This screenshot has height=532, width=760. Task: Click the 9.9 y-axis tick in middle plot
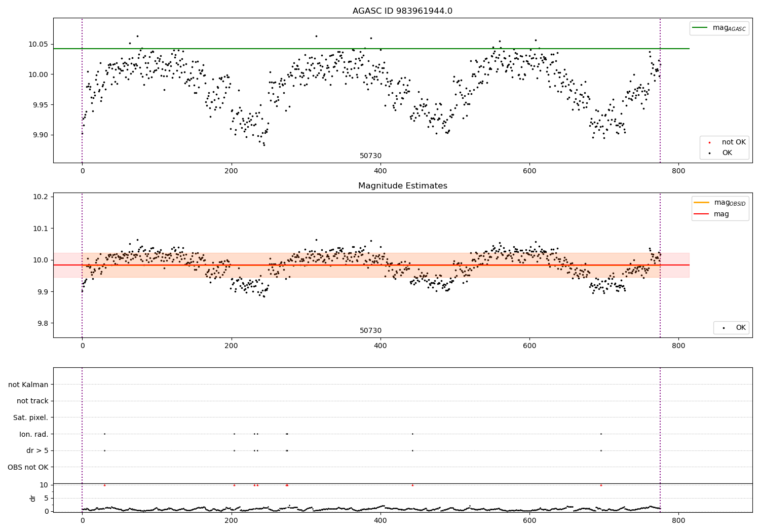click(43, 292)
